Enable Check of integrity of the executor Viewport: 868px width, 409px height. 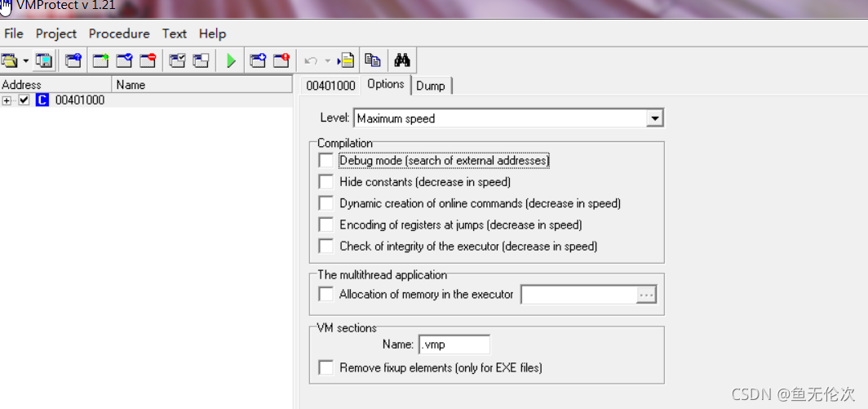326,246
